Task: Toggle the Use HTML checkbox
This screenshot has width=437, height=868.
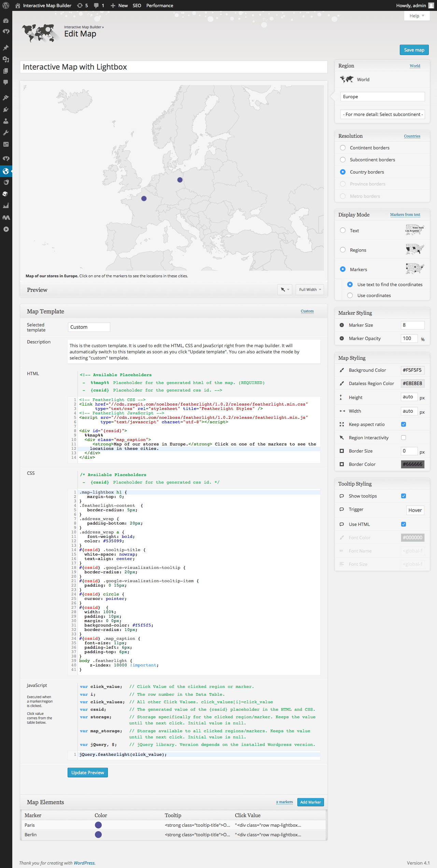Action: 404,524
